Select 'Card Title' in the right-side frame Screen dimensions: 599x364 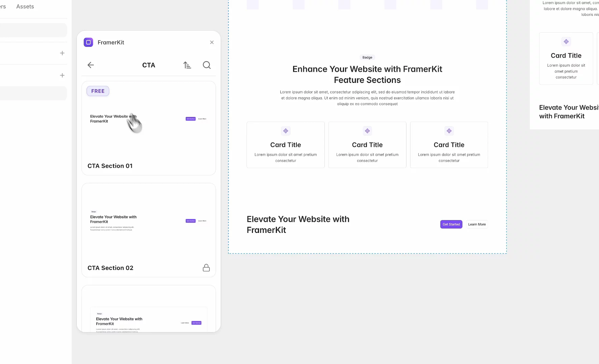click(x=566, y=56)
